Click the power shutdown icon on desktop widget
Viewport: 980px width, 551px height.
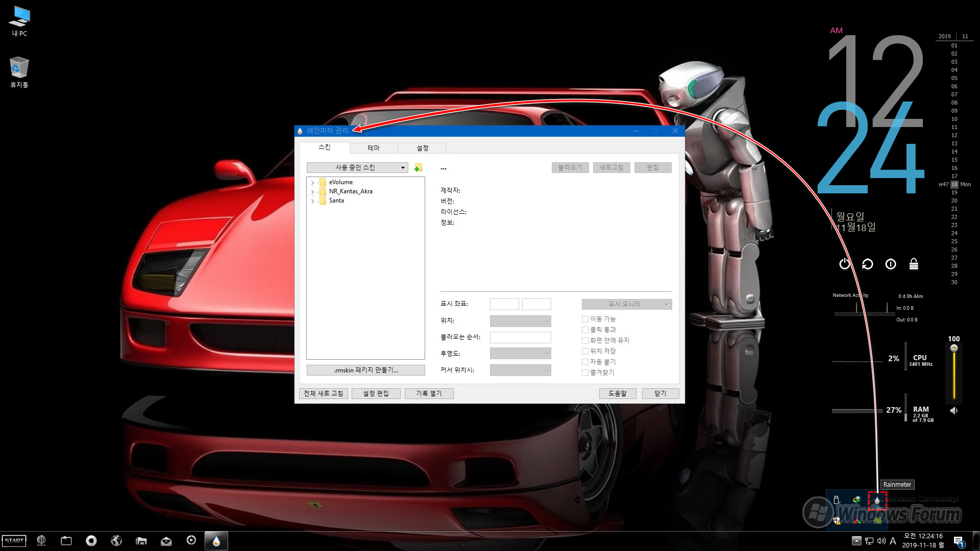[845, 264]
